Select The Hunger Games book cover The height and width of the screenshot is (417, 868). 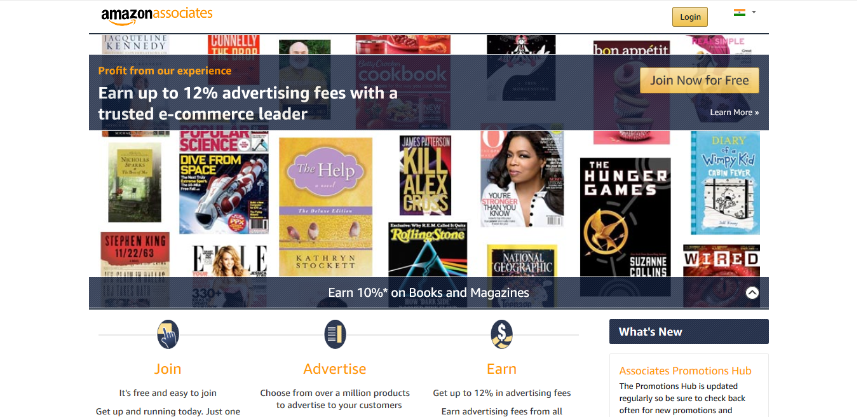625,224
